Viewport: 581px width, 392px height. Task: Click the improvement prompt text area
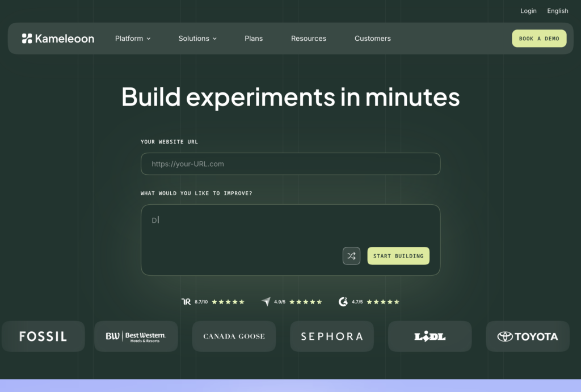tap(290, 240)
